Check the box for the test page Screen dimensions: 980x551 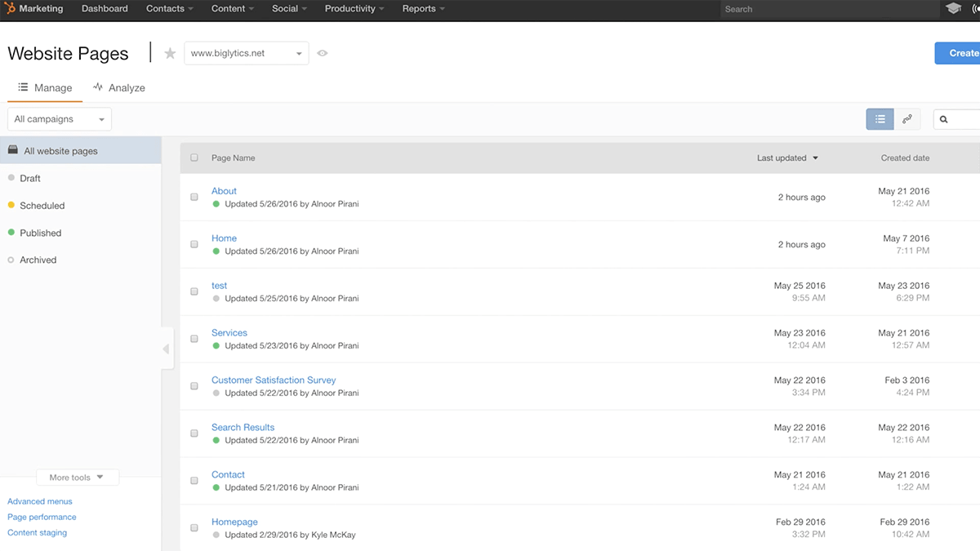(194, 291)
